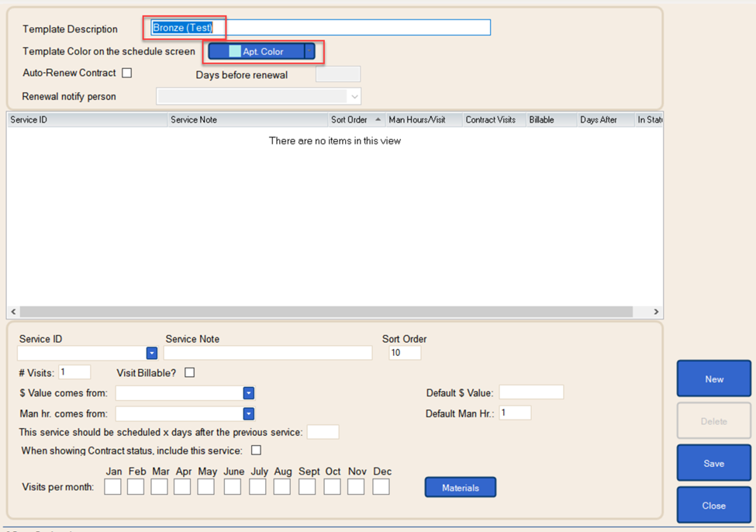
Task: Open the "Man hr. comes from" dropdown
Action: (x=248, y=413)
